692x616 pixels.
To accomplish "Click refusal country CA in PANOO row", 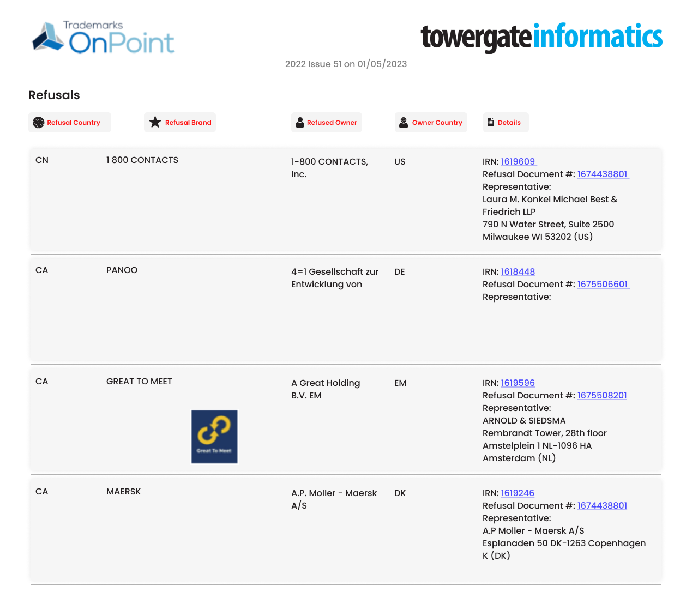I will [x=42, y=270].
